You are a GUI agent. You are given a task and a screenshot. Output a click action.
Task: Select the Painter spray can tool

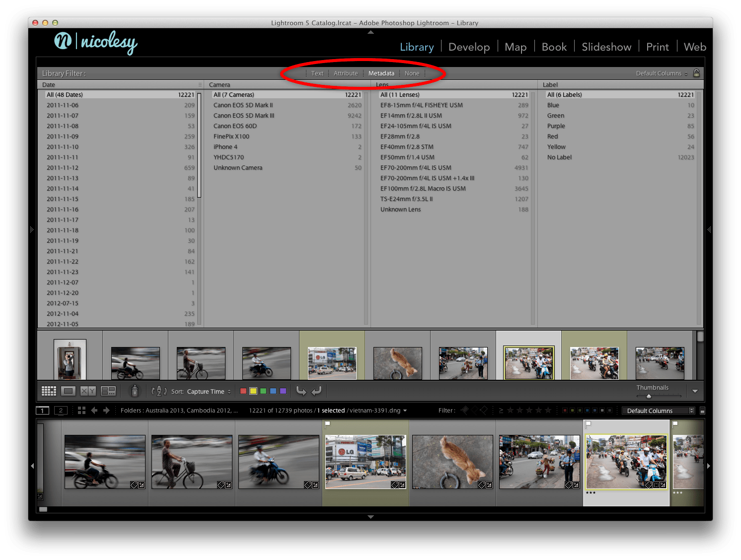tap(134, 391)
